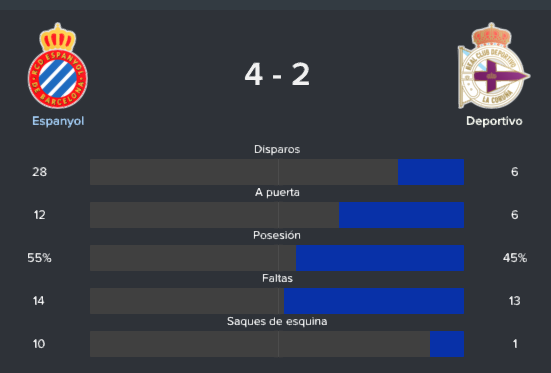Click the blue segment of Faltas bar
551x373 pixels.
click(374, 301)
